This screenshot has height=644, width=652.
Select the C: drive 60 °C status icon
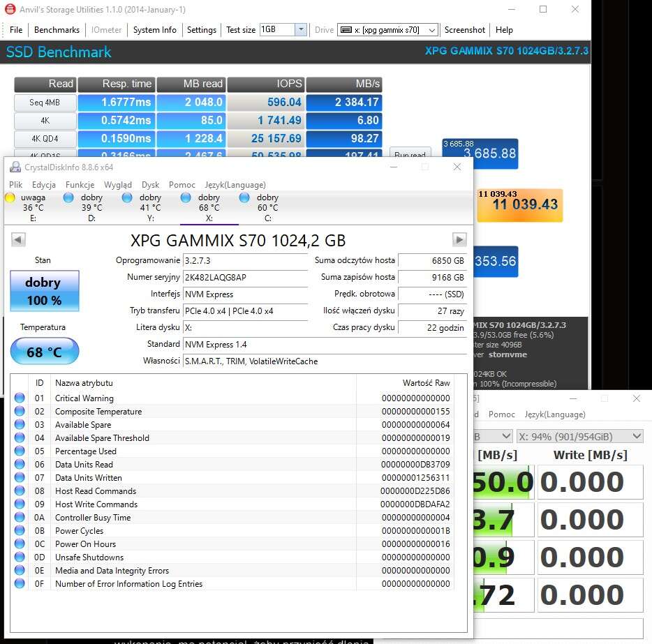click(244, 197)
